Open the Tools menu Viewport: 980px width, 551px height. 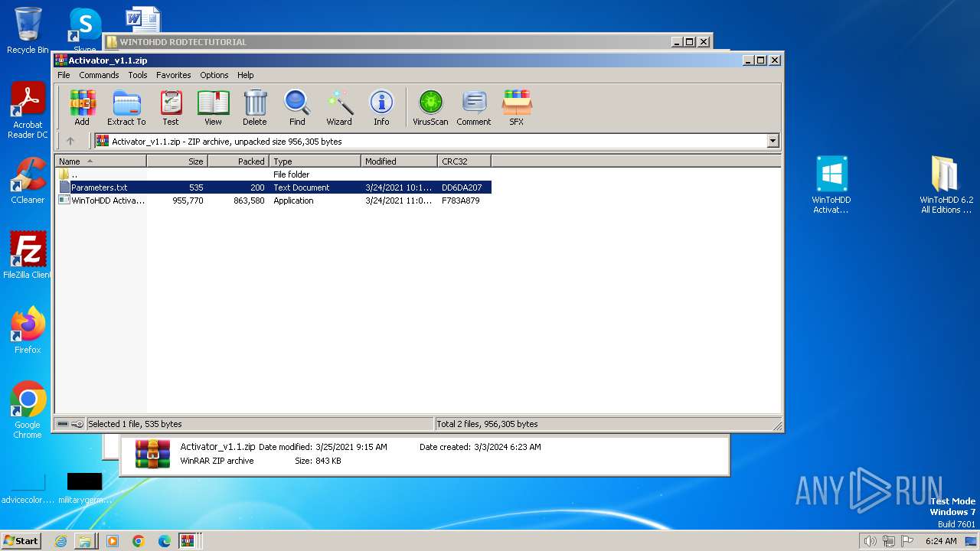click(x=138, y=75)
